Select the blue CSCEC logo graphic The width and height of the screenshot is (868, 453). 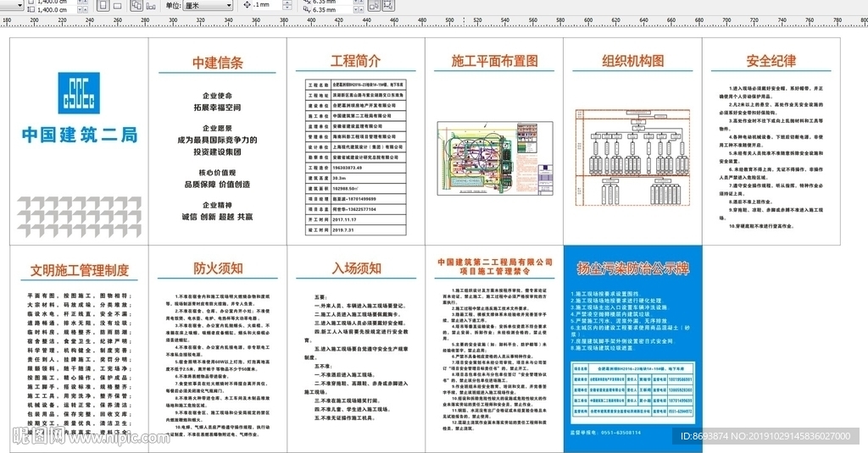coord(79,93)
